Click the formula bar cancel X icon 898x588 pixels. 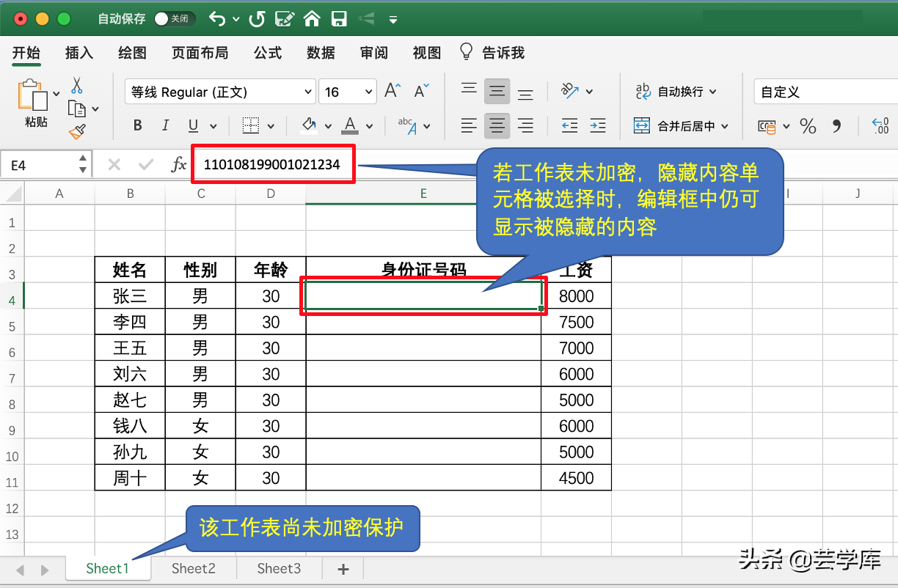[x=114, y=165]
